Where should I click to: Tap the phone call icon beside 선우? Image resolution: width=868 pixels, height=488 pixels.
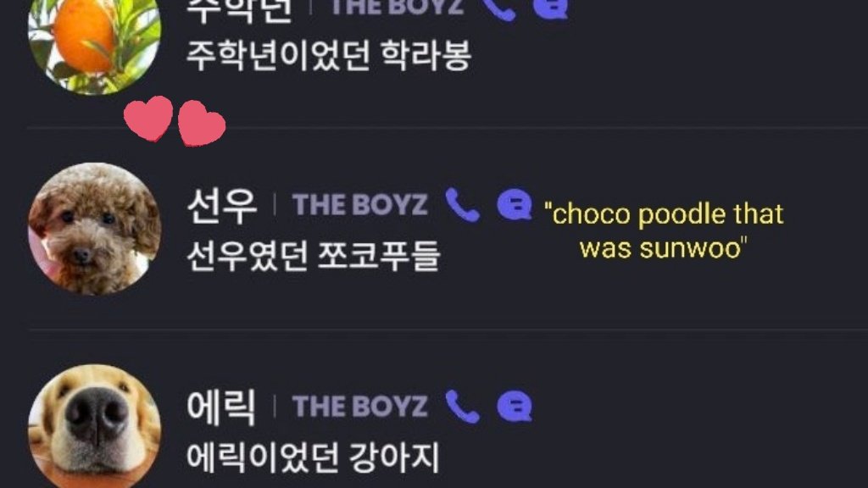click(462, 205)
